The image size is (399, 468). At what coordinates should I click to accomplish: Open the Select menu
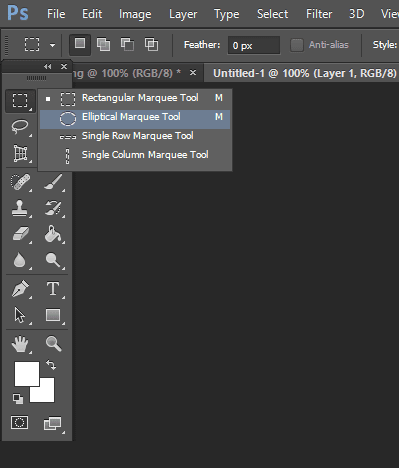click(x=272, y=14)
